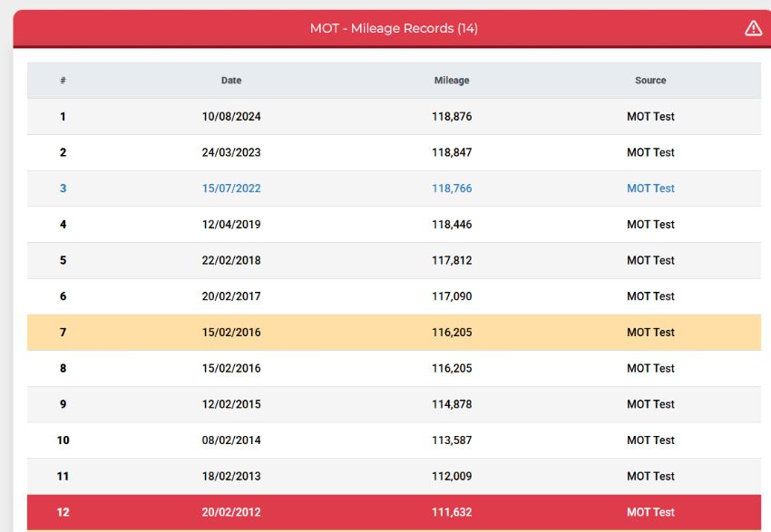Image resolution: width=771 pixels, height=532 pixels.
Task: Click the warning triangle icon in header
Action: (753, 28)
